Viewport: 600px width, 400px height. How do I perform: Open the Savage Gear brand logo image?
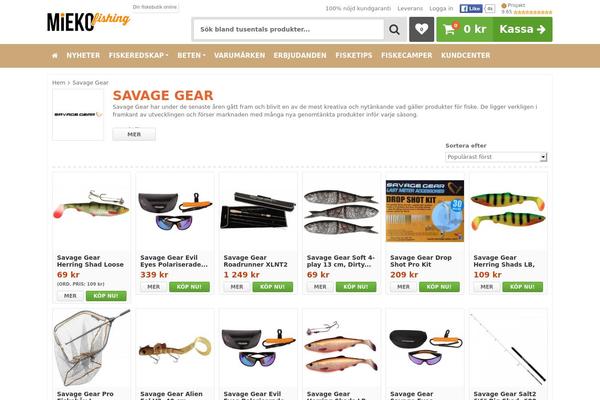click(78, 115)
